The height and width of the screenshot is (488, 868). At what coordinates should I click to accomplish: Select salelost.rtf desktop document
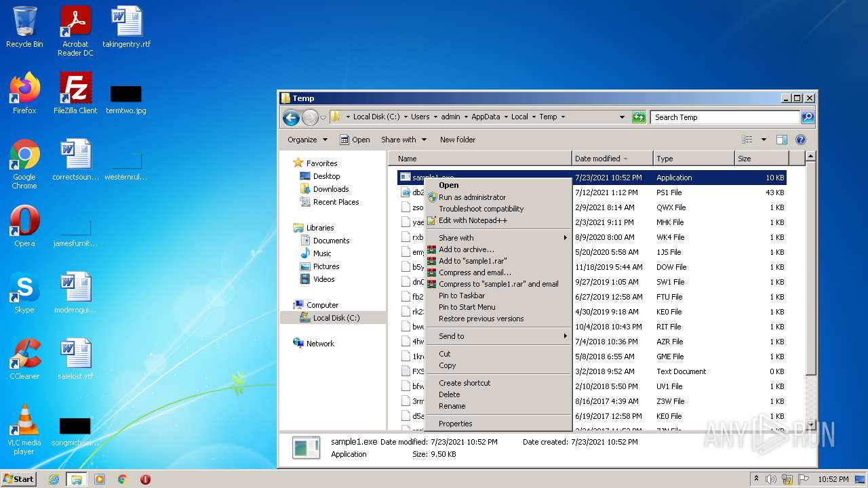pos(75,359)
